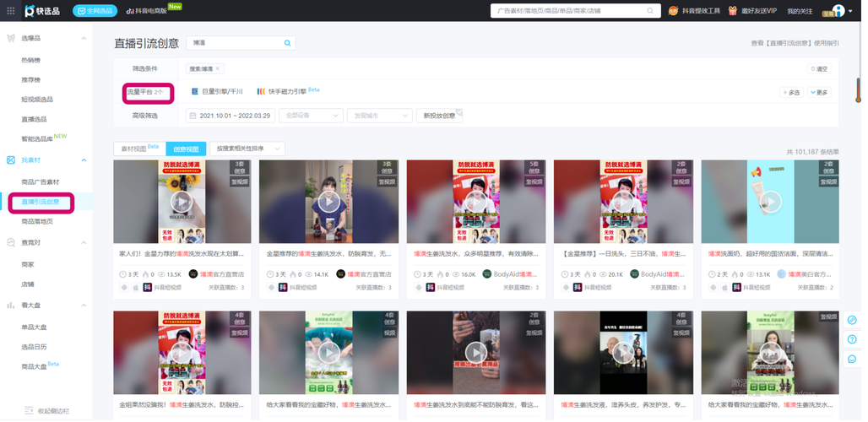Viewport: 868px width, 422px height.
Task: Play the first video about 金星力荐的博滴洗发水
Action: (182, 202)
